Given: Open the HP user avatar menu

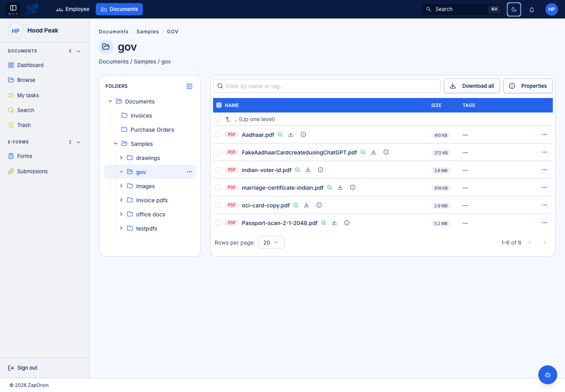Looking at the screenshot, I should pyautogui.click(x=552, y=9).
